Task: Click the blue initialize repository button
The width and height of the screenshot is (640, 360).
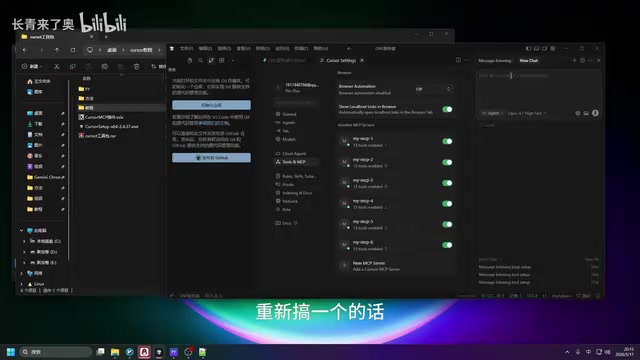Action: point(211,105)
